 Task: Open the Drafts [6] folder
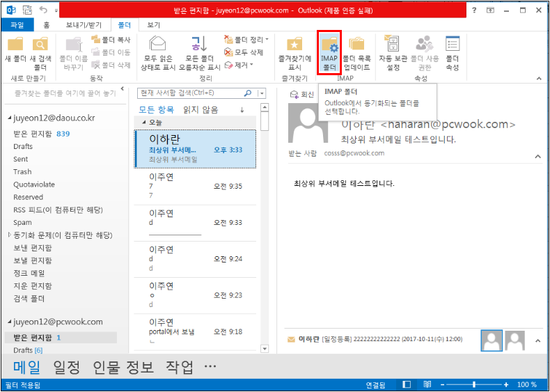pyautogui.click(x=28, y=350)
